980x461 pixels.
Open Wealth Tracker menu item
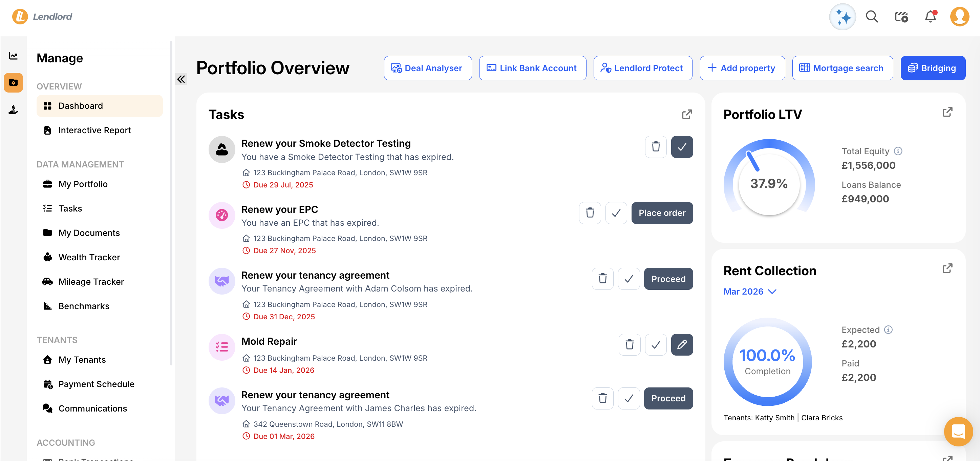[x=89, y=257]
